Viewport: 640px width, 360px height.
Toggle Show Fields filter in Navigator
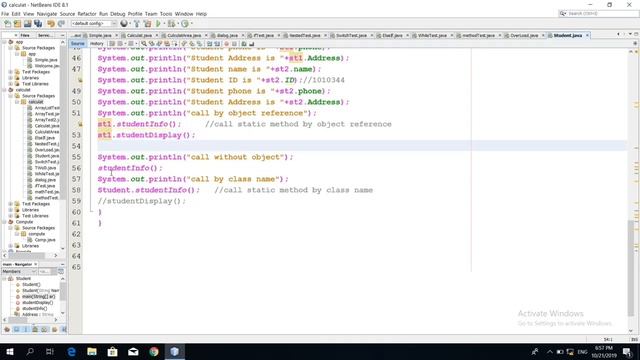click(17, 329)
